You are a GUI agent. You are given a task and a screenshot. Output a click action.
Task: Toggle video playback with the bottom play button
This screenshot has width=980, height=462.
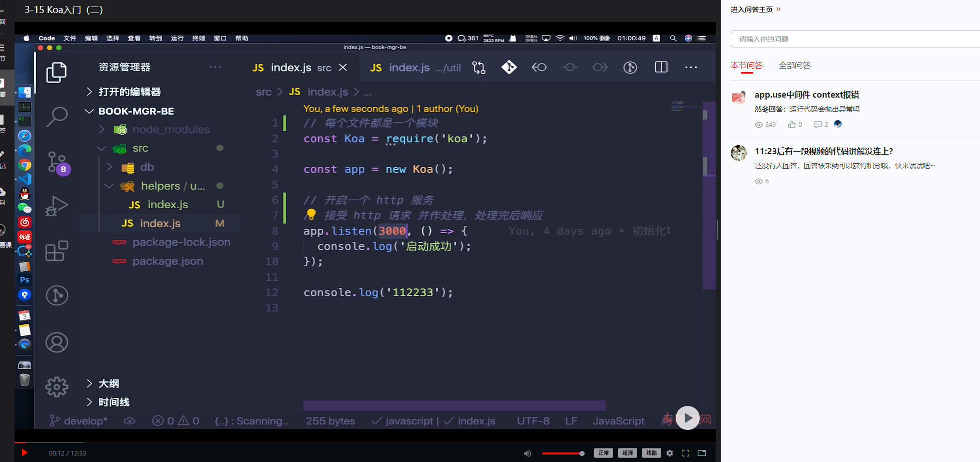pyautogui.click(x=24, y=453)
